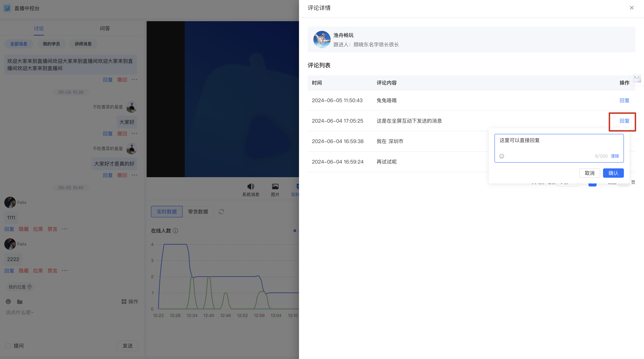Click 取消 in the reply popup
The width and height of the screenshot is (644, 359).
[590, 173]
